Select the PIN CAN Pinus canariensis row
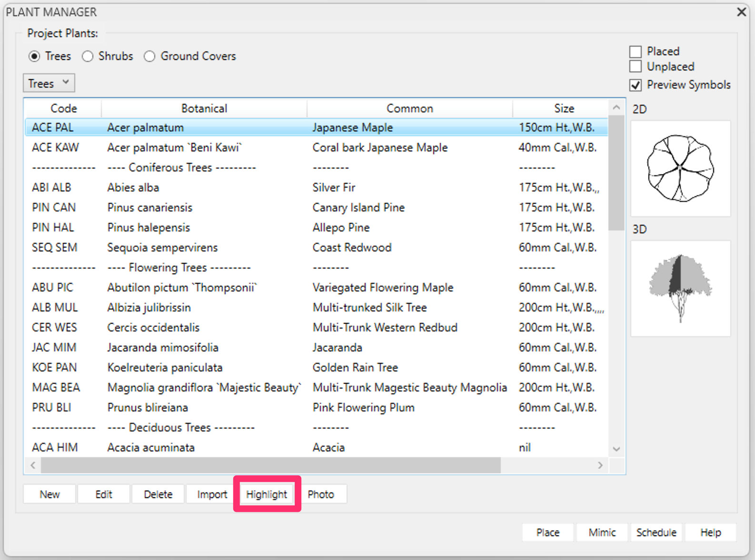 point(316,208)
